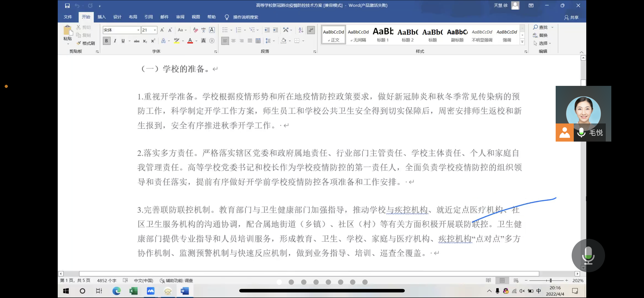The width and height of the screenshot is (644, 298).
Task: Open the 审阅 ribbon tab
Action: pos(180,17)
